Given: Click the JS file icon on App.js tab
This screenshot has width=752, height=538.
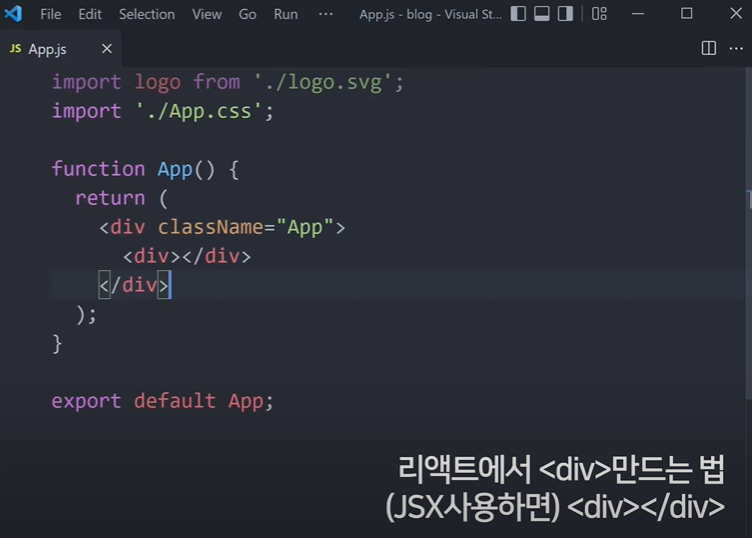Looking at the screenshot, I should tap(15, 49).
